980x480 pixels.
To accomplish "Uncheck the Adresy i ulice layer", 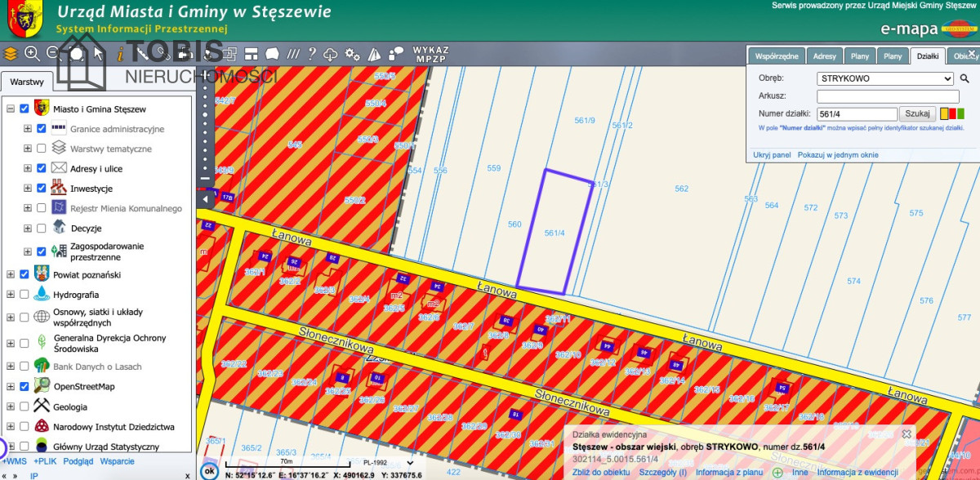I will 41,168.
